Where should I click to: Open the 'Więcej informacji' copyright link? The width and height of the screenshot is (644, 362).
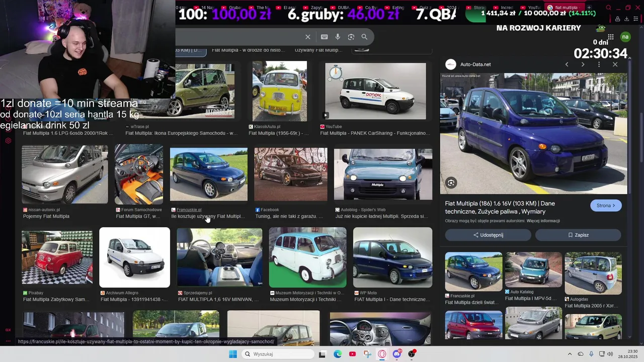click(543, 221)
